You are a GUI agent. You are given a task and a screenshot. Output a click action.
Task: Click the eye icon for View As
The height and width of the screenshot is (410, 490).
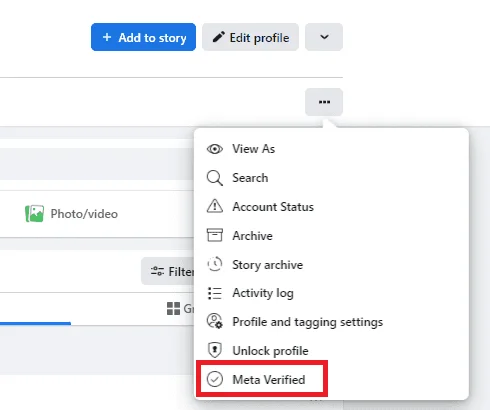(x=215, y=149)
